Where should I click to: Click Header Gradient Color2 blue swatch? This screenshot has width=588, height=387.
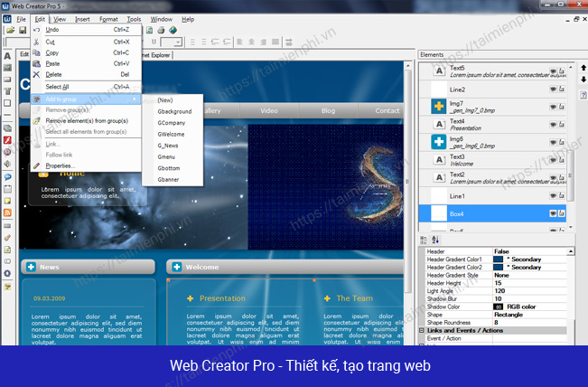[x=498, y=268]
